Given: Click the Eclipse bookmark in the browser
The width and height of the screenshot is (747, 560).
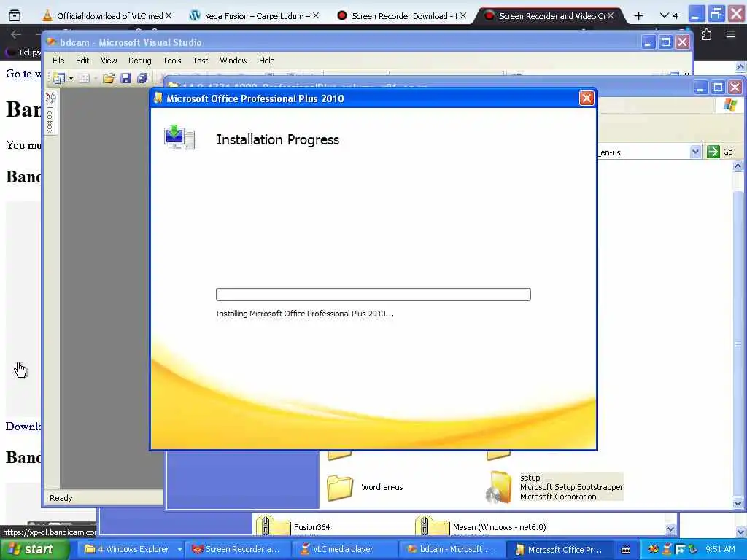Looking at the screenshot, I should [x=24, y=52].
